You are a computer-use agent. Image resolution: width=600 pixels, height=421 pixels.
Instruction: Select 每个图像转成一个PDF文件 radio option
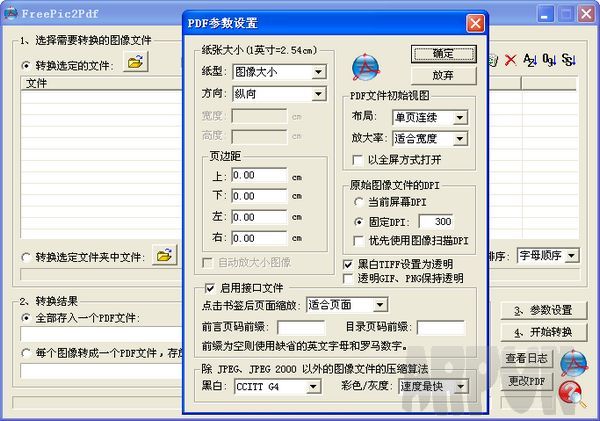pyautogui.click(x=26, y=353)
